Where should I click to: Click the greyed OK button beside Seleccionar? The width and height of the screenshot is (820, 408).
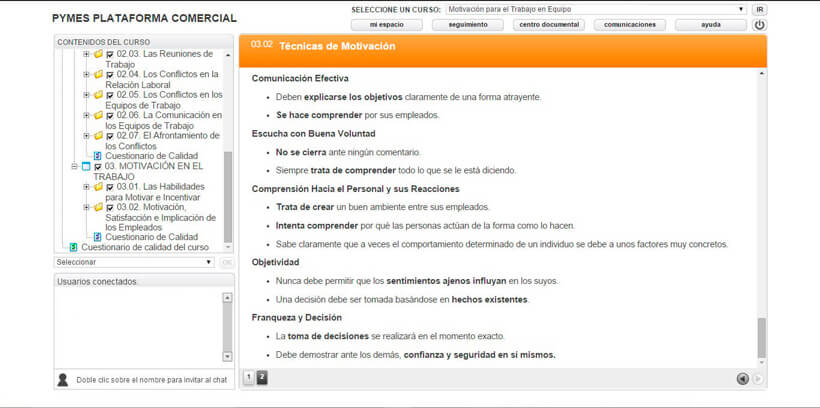point(226,262)
